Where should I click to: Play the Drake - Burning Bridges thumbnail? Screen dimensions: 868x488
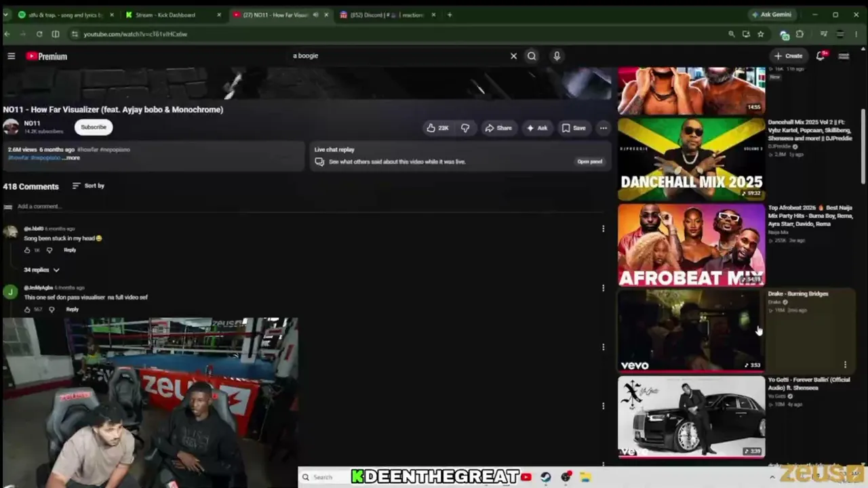tap(691, 331)
